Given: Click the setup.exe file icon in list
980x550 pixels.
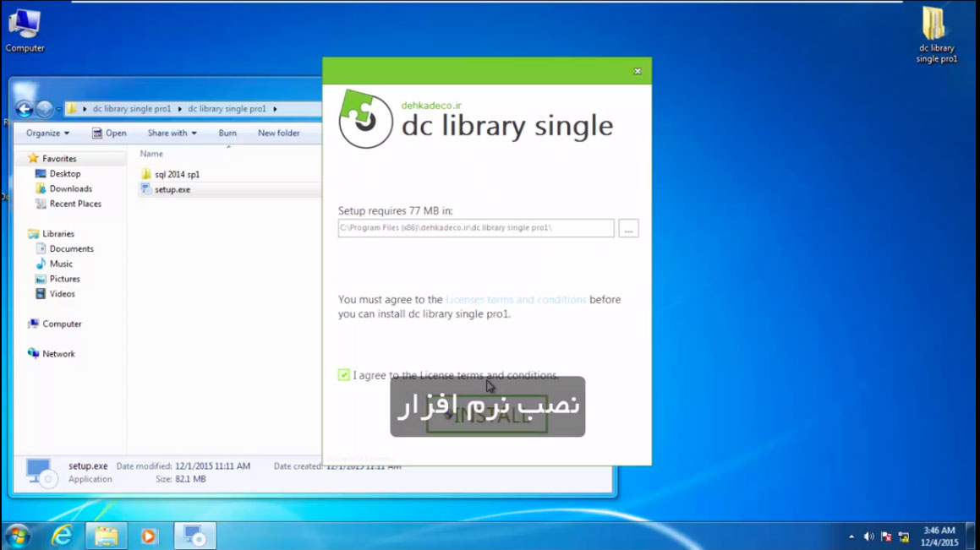Looking at the screenshot, I should pyautogui.click(x=145, y=189).
